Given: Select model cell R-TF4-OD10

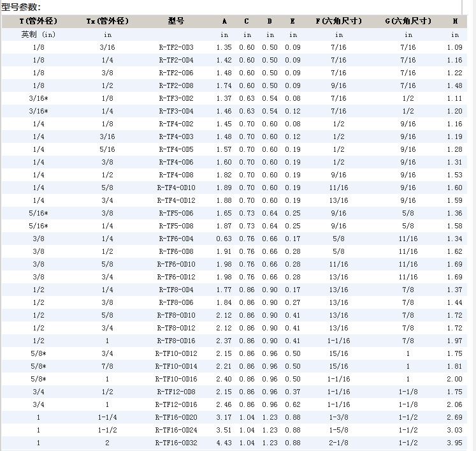Looking at the screenshot, I should 176,188.
